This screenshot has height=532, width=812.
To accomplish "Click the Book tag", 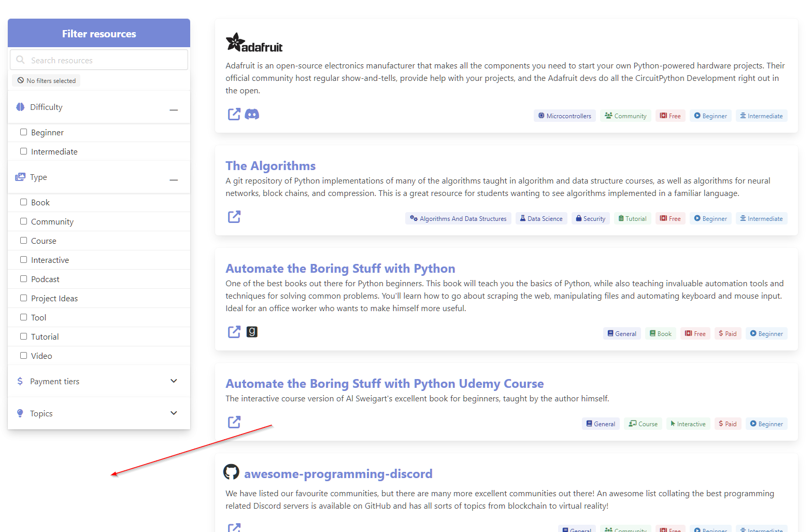I will coord(661,333).
